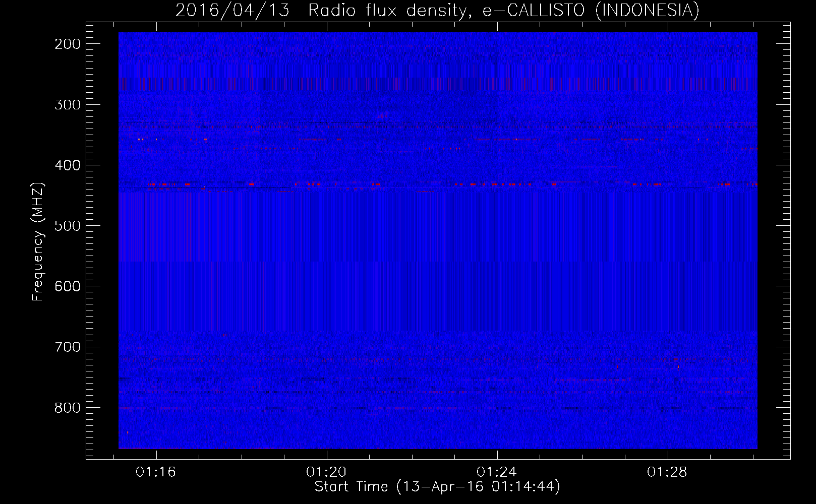Click the 800 frequency tick label
Image resolution: width=816 pixels, height=504 pixels.
click(68, 407)
